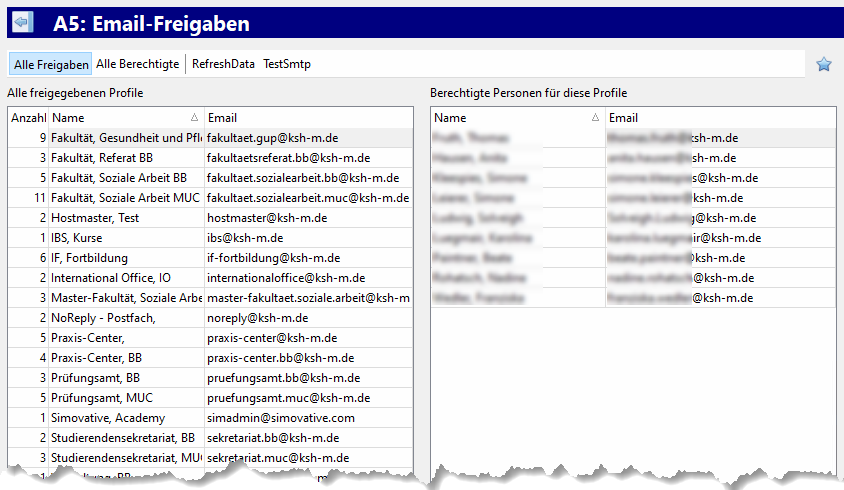Switch to Alle Berechtigte view
Screen dimensions: 844x490
[x=138, y=64]
